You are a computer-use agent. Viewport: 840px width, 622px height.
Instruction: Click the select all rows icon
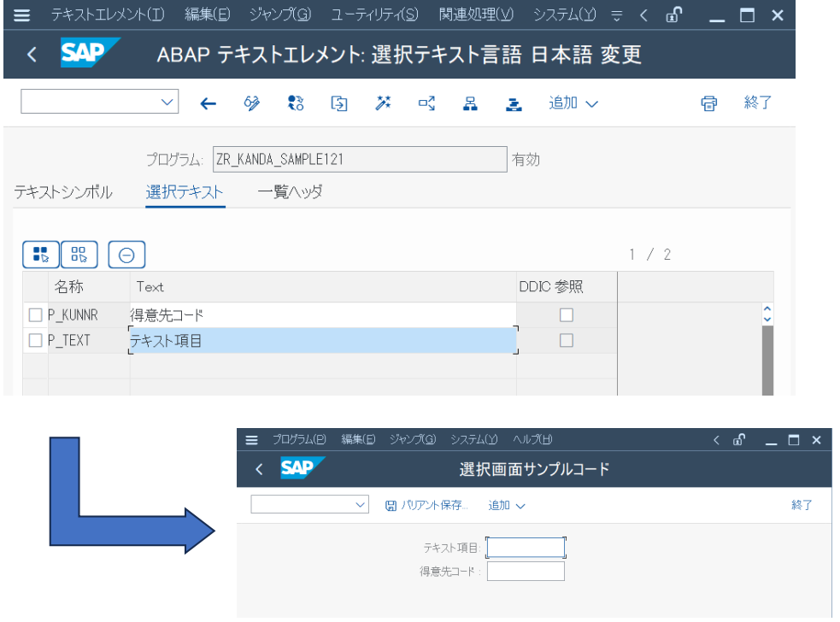[x=41, y=255]
